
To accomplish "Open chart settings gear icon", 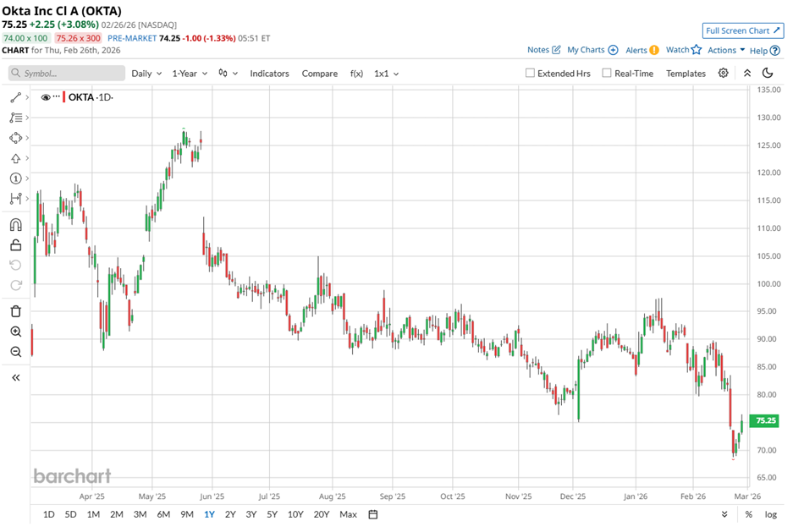I will [723, 74].
